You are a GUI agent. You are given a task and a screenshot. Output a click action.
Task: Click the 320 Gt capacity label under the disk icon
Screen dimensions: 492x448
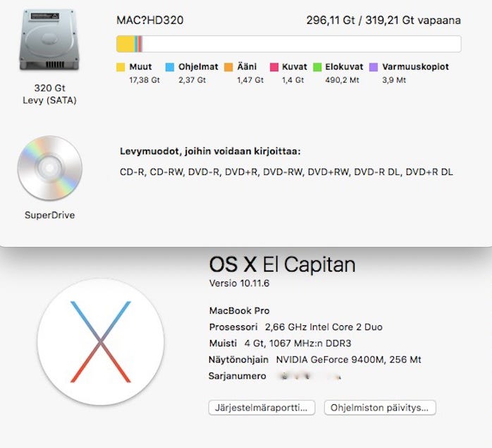(x=49, y=88)
